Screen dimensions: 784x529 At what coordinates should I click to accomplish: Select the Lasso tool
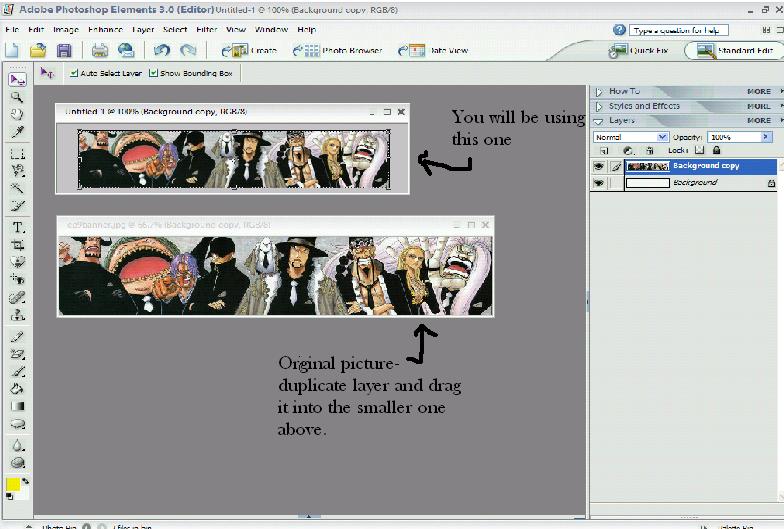18,171
